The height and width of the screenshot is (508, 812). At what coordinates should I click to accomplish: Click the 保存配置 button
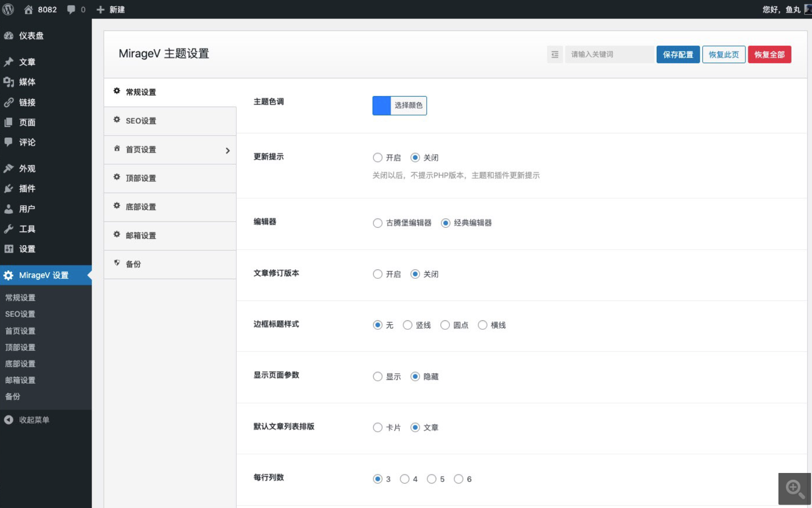point(678,55)
